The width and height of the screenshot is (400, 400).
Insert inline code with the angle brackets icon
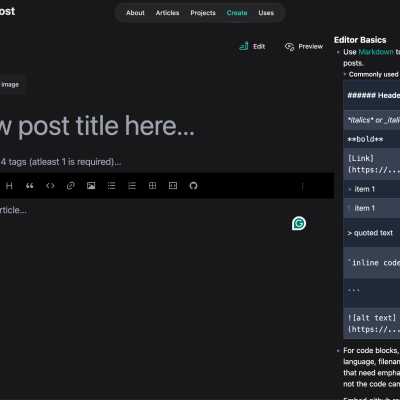(50, 186)
